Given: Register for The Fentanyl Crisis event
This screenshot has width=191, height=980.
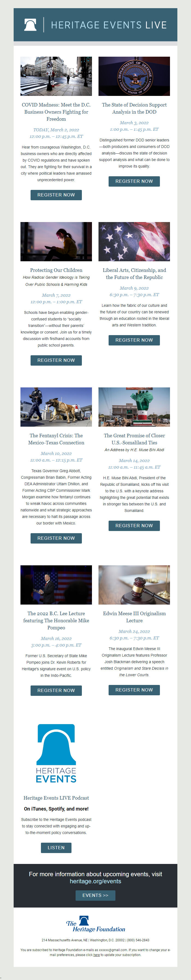Looking at the screenshot, I should coord(56,538).
